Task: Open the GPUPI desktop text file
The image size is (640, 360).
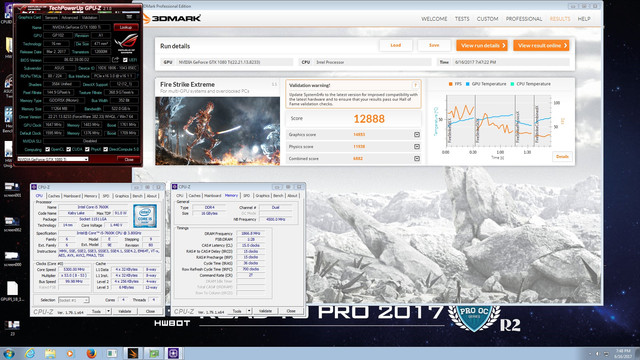Action: coord(12,291)
